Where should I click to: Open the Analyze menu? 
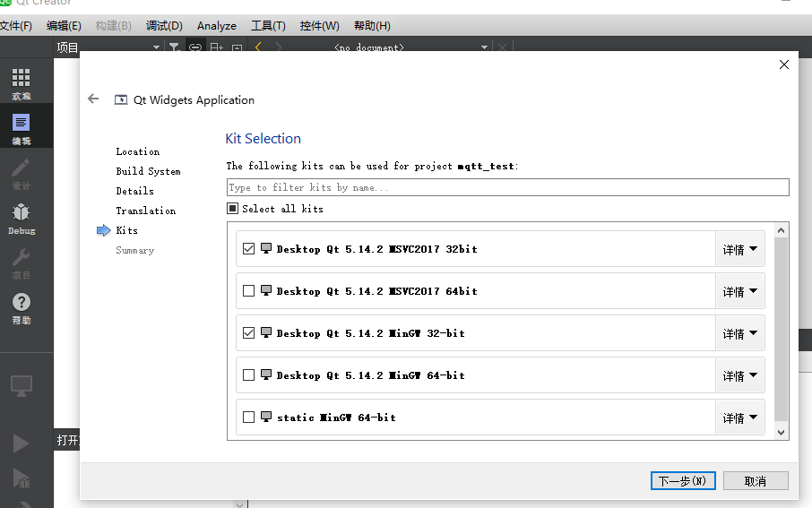(217, 25)
